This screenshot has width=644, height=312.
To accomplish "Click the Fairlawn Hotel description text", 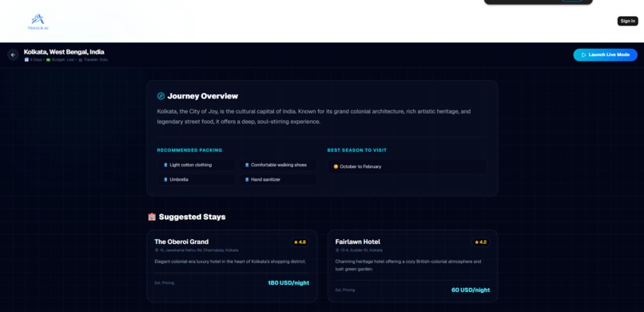I will pos(407,265).
